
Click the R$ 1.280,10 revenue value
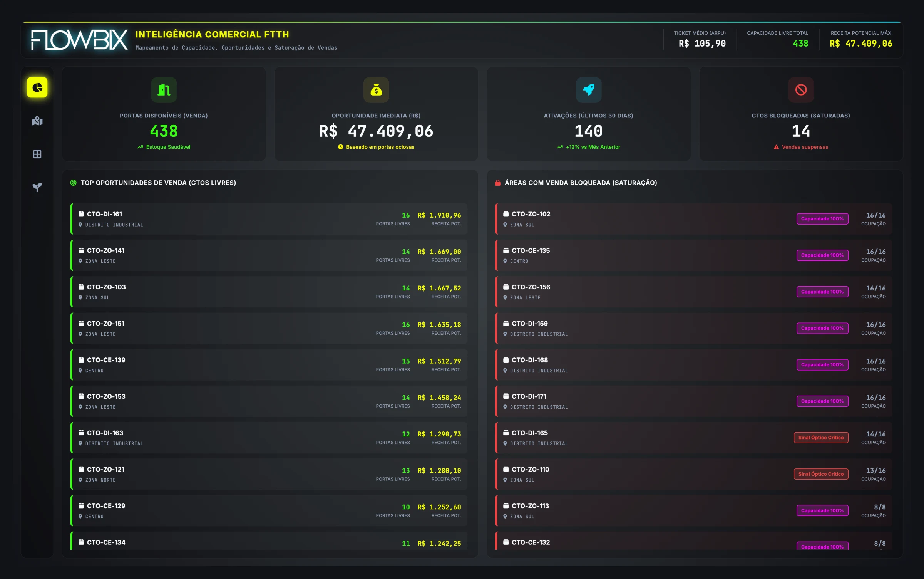(x=439, y=471)
